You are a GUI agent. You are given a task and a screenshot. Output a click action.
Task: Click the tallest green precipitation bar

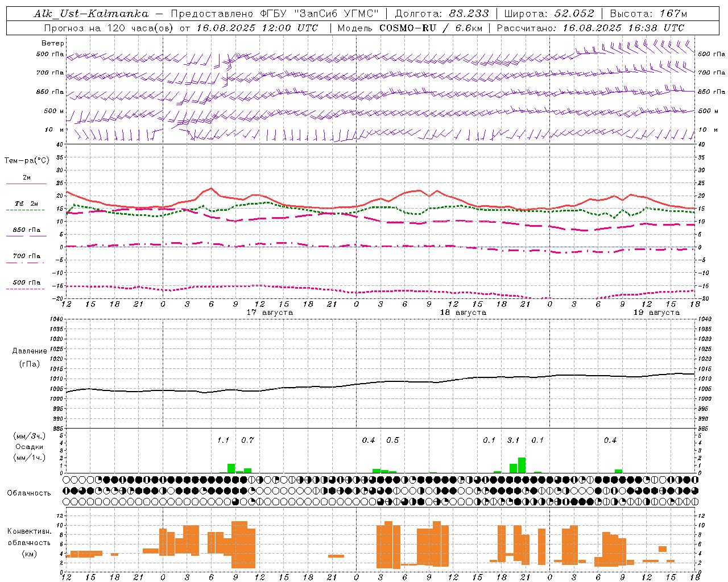522,465
